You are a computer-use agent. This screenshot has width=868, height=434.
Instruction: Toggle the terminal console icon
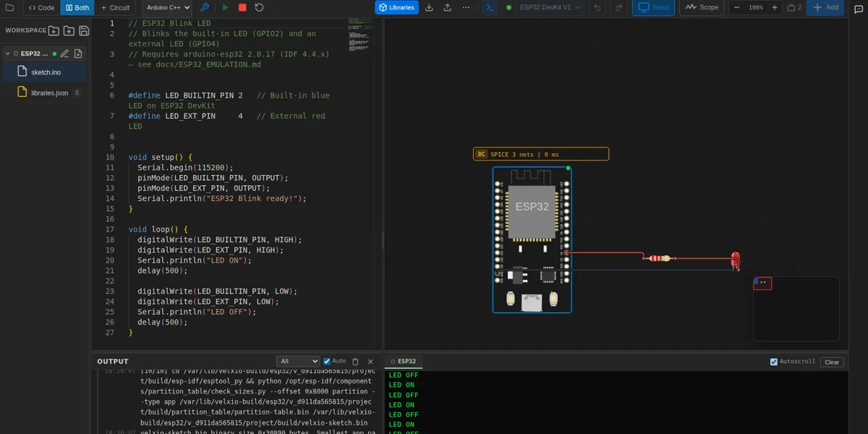(x=490, y=7)
